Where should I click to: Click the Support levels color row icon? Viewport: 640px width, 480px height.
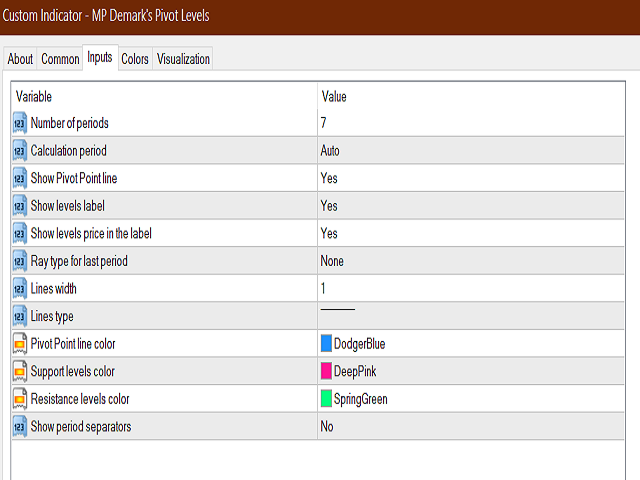click(20, 371)
